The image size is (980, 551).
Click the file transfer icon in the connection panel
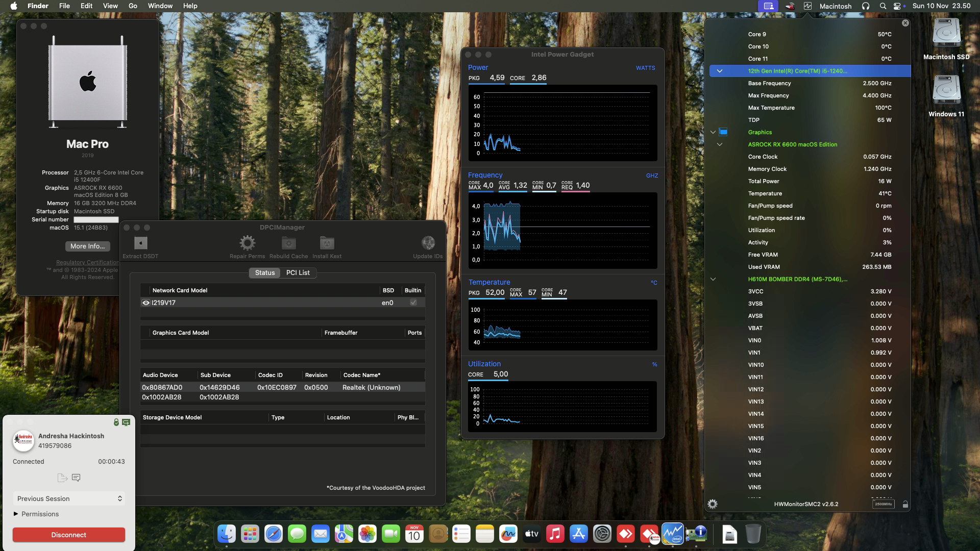click(x=62, y=478)
